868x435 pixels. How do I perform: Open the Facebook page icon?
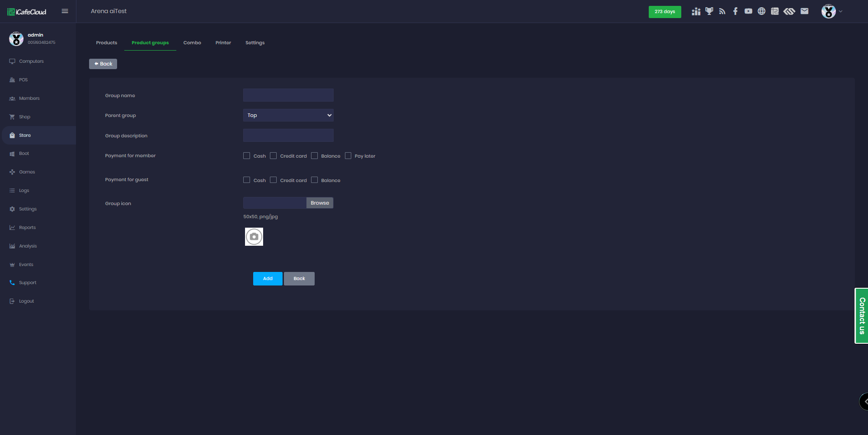(x=735, y=11)
